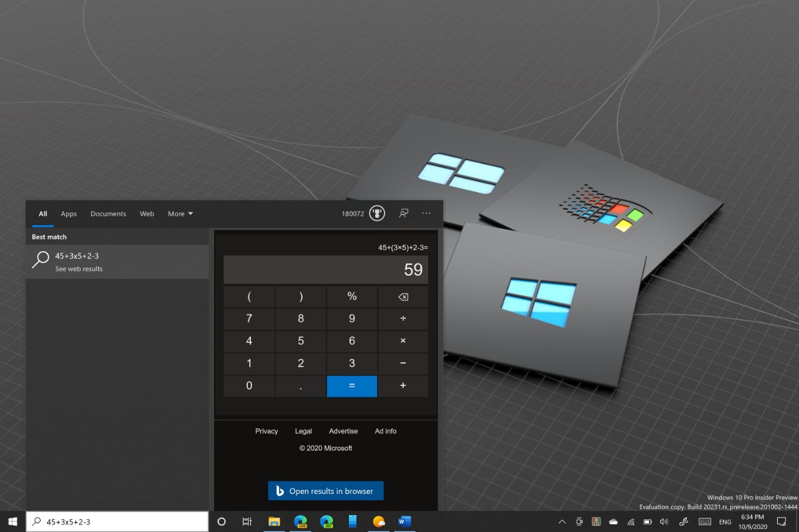
Task: Click the plus key on the calculator
Action: pos(403,386)
